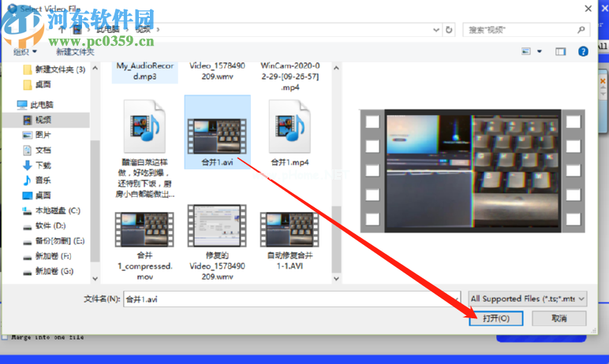Click the file list vertical scrollbar
Viewport: 609px width, 364px height.
pyautogui.click(x=336, y=173)
